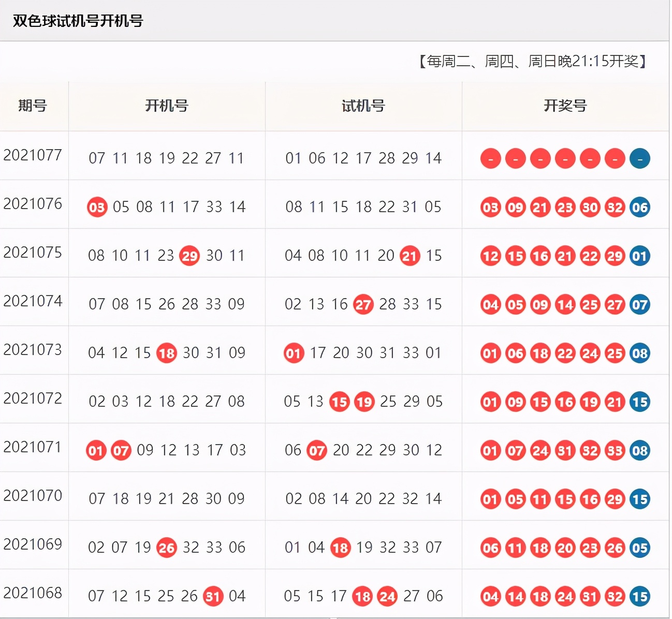Click the 每周二、周四、周日晚21:15开奖 schedule note

click(533, 62)
